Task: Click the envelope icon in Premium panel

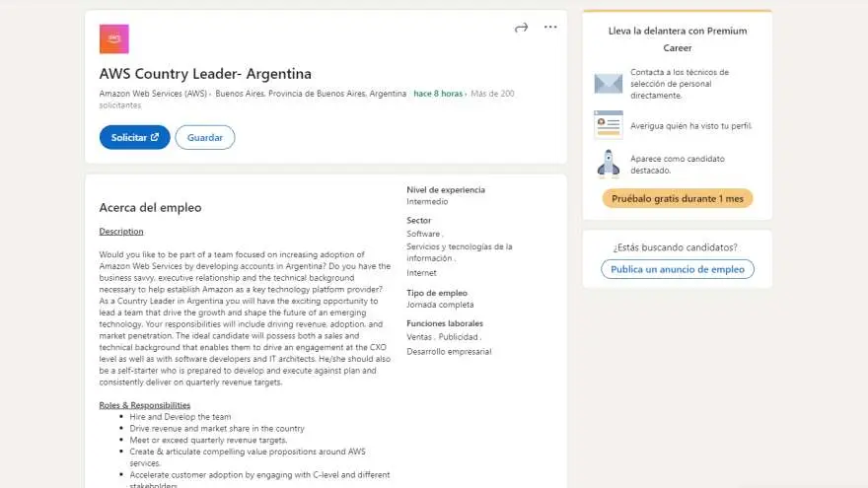Action: tap(608, 84)
